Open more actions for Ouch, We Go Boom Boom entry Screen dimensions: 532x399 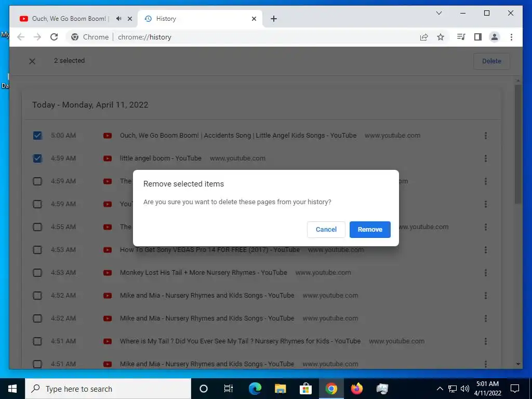(486, 136)
